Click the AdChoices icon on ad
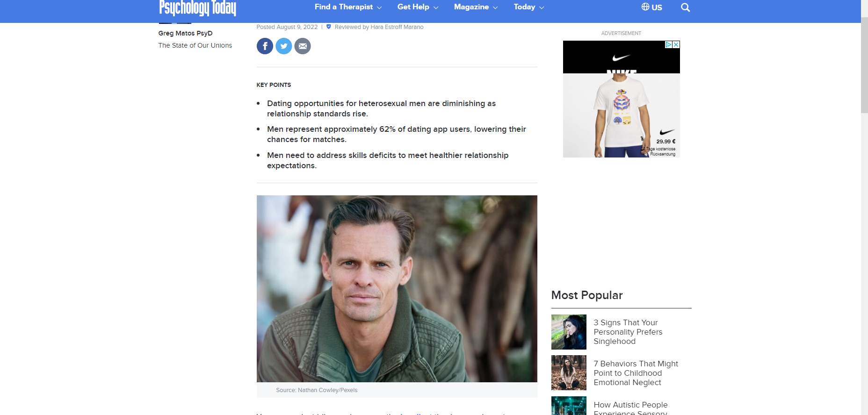Image resolution: width=868 pixels, height=415 pixels. coord(669,44)
